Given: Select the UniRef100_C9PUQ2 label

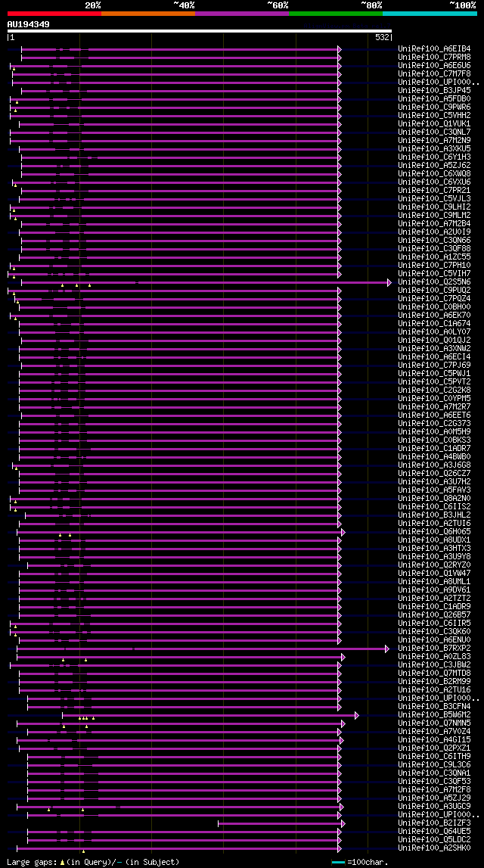Looking at the screenshot, I should [x=434, y=290].
